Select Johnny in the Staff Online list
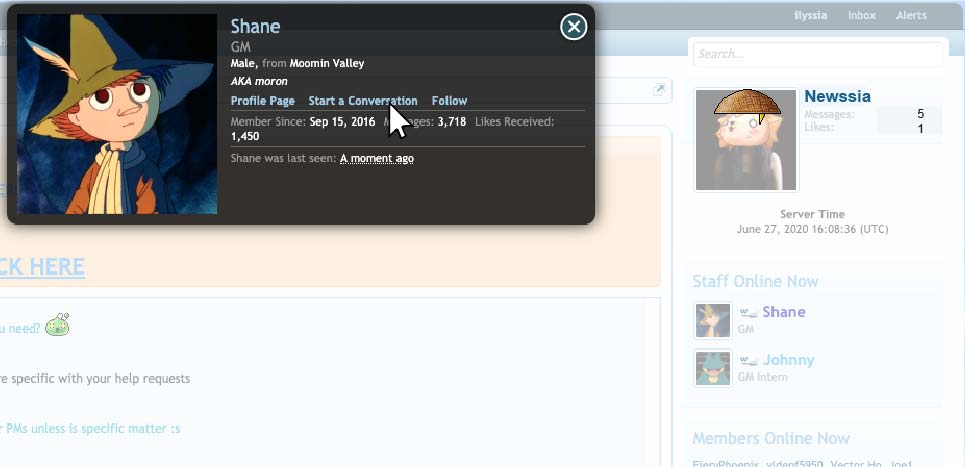 click(788, 360)
